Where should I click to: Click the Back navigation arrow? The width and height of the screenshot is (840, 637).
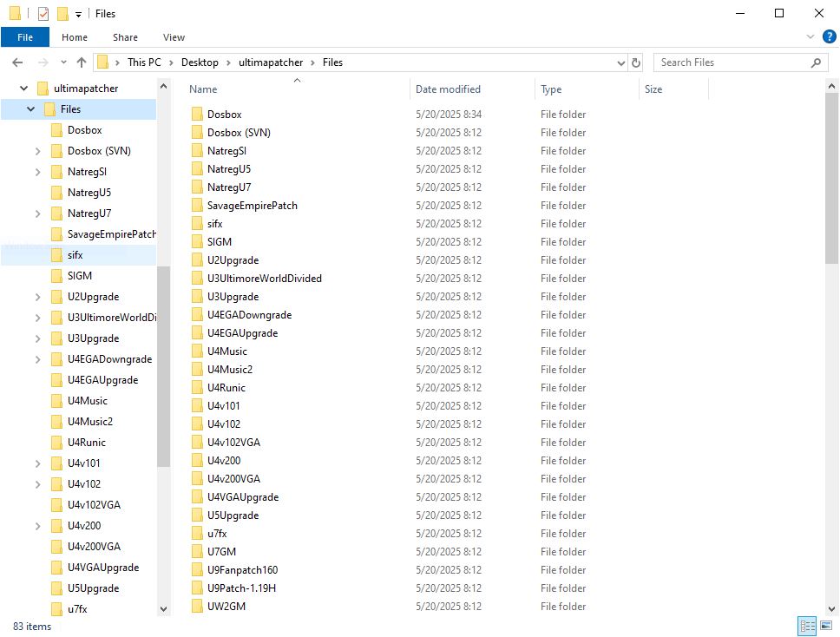point(17,62)
